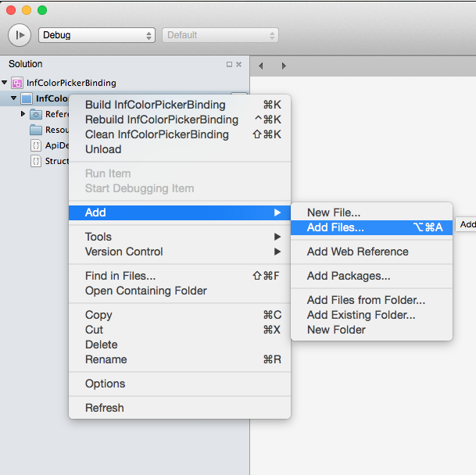This screenshot has height=475, width=476.
Task: Choose New Folder in submenu
Action: [371, 330]
